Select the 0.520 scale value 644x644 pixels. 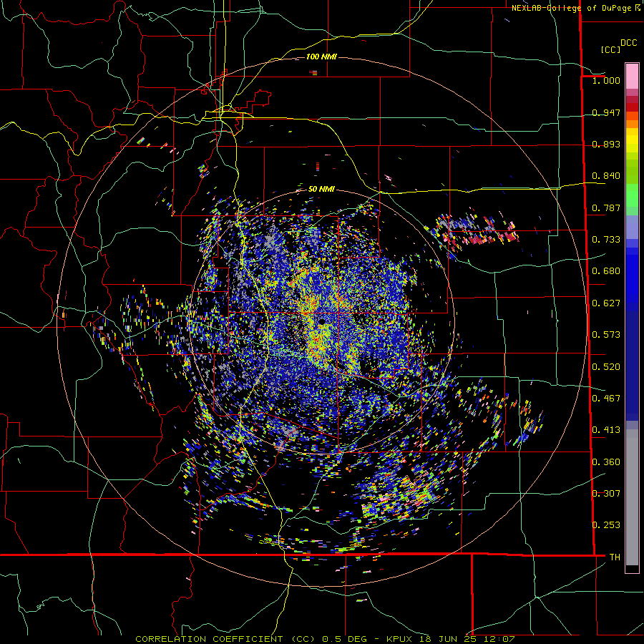pos(606,367)
